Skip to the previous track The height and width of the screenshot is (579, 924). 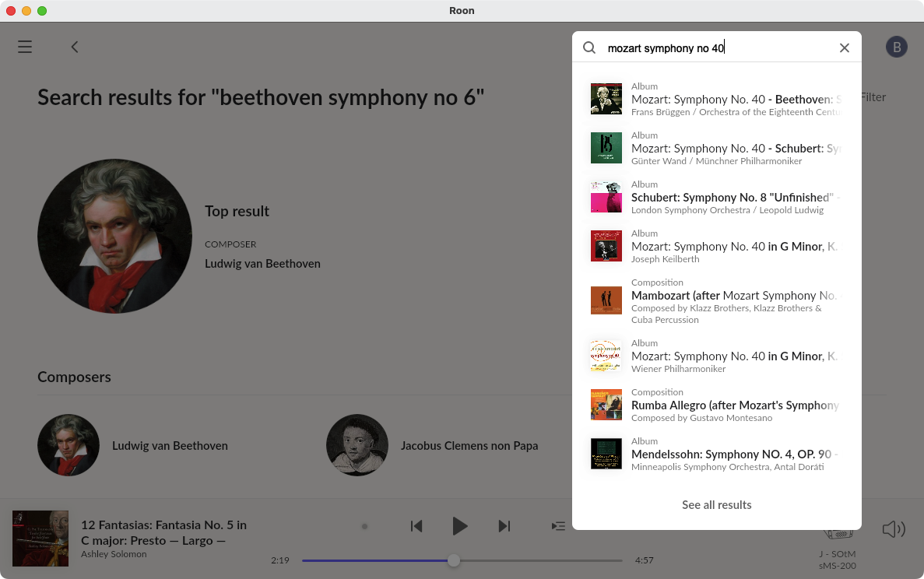pyautogui.click(x=416, y=526)
